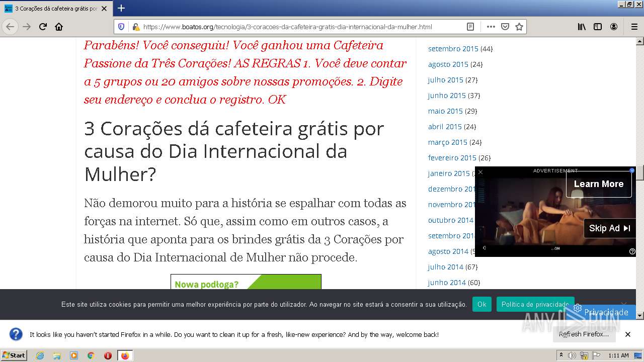
Task: Open the Firefox home page
Action: [59, 27]
